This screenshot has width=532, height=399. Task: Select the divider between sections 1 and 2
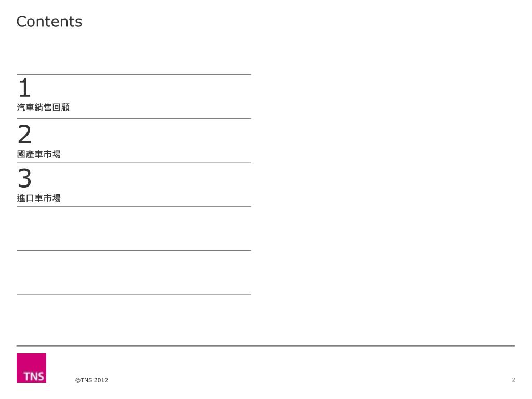[x=134, y=119]
